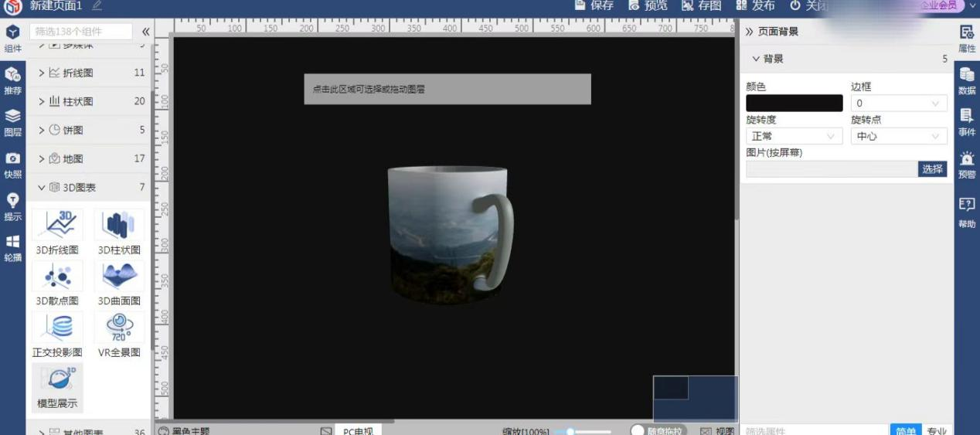The image size is (980, 435).
Task: Select the 3D散点图 component
Action: [57, 283]
